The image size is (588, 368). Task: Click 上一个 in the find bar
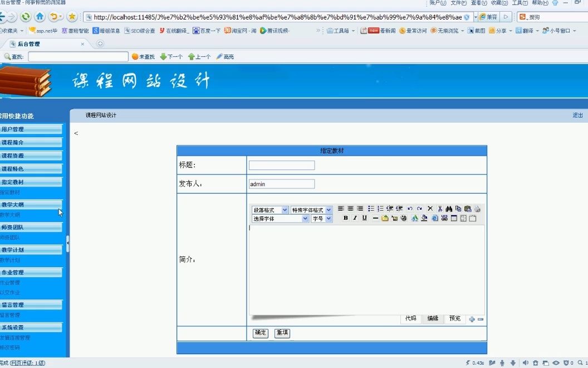pos(199,57)
